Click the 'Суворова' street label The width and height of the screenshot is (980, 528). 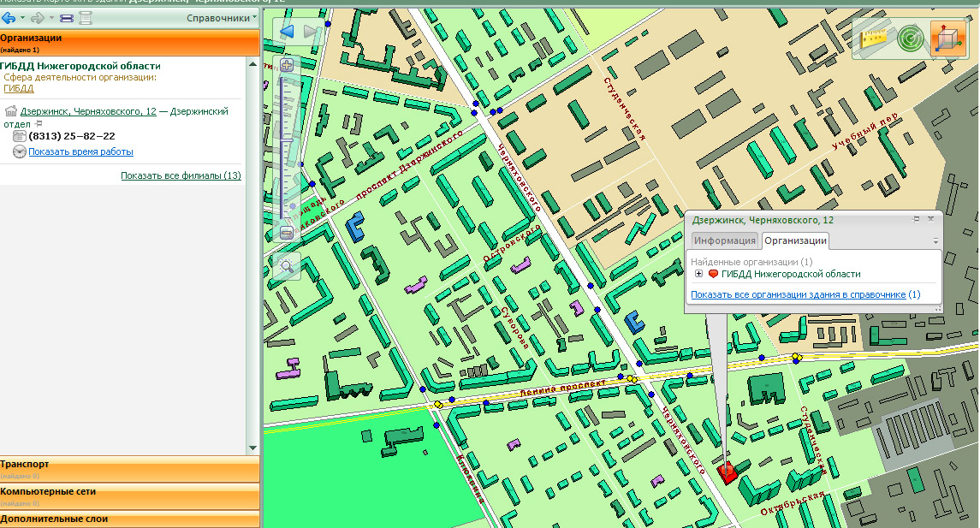pos(515,328)
